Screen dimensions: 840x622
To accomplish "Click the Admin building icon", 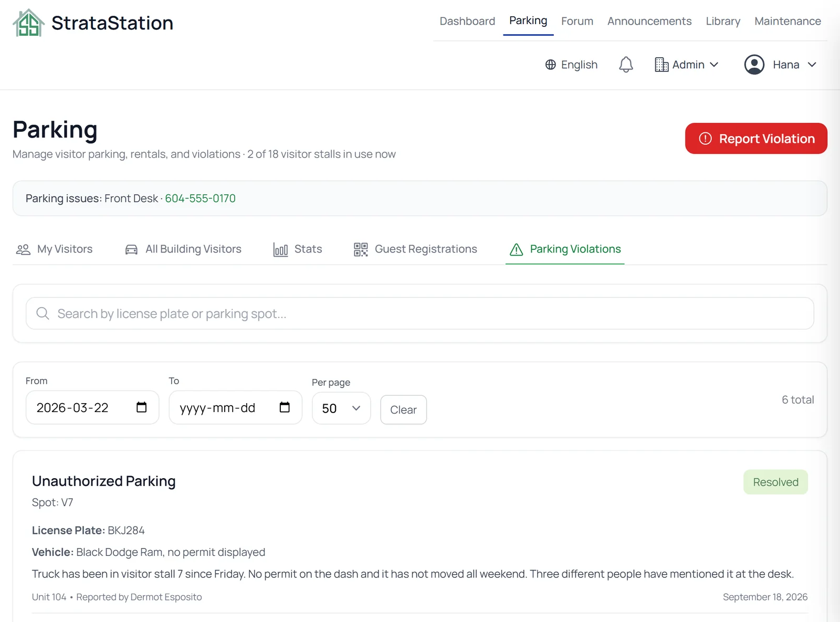I will 661,65.
